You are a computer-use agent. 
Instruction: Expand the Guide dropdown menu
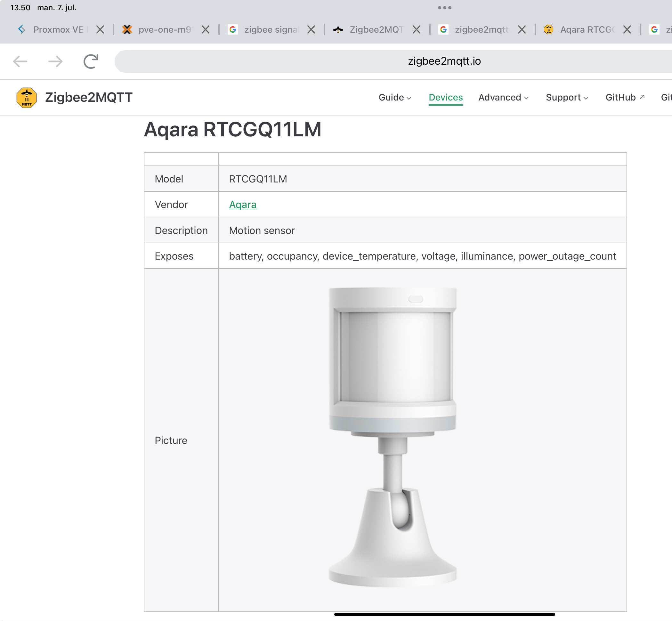395,97
